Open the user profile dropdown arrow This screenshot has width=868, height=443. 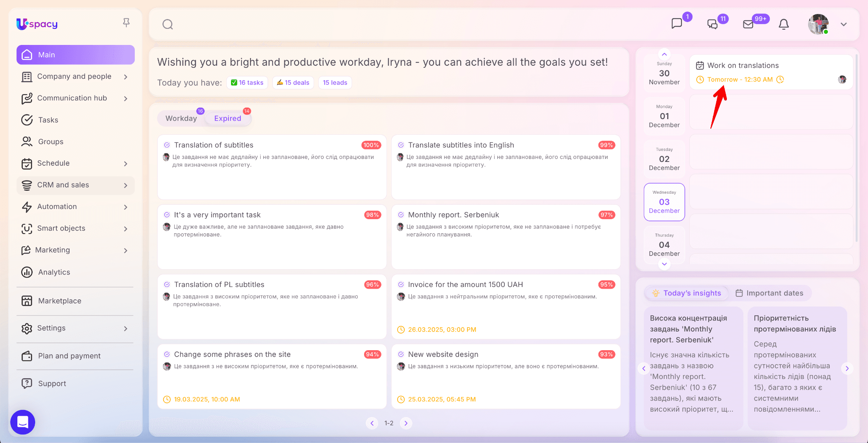843,24
